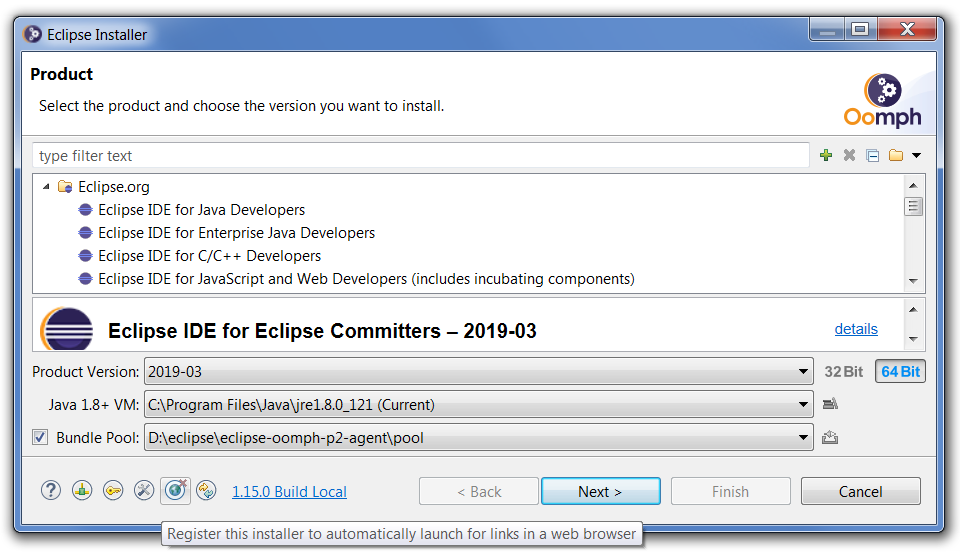The image size is (960, 558).
Task: Register installer for web links icon
Action: [175, 490]
